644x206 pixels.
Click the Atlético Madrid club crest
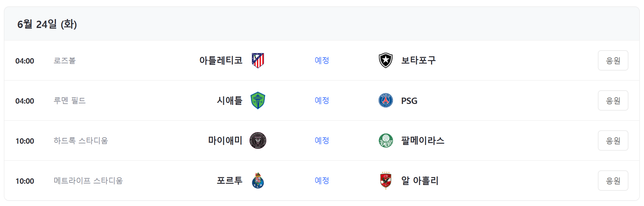point(259,60)
